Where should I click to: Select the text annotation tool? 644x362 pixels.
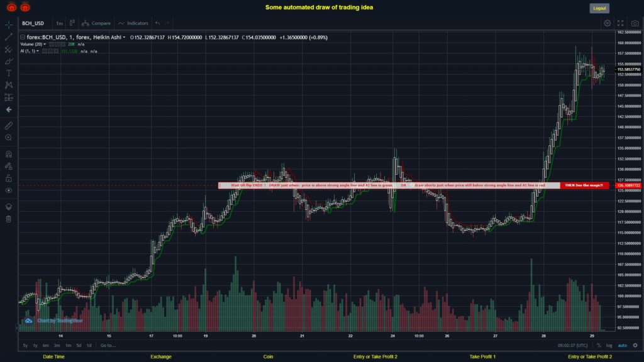pos(9,73)
